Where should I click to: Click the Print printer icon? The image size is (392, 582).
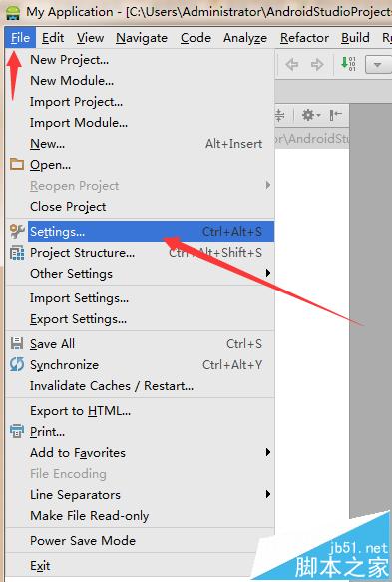point(17,431)
